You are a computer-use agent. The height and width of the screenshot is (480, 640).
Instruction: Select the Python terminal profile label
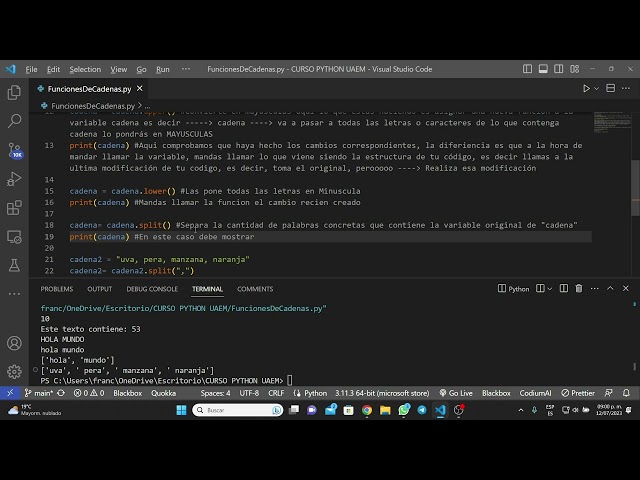tap(513, 289)
